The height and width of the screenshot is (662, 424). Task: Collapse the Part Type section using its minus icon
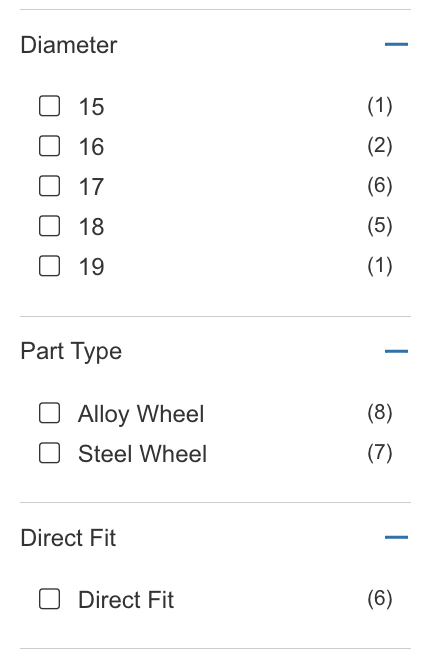point(396,351)
